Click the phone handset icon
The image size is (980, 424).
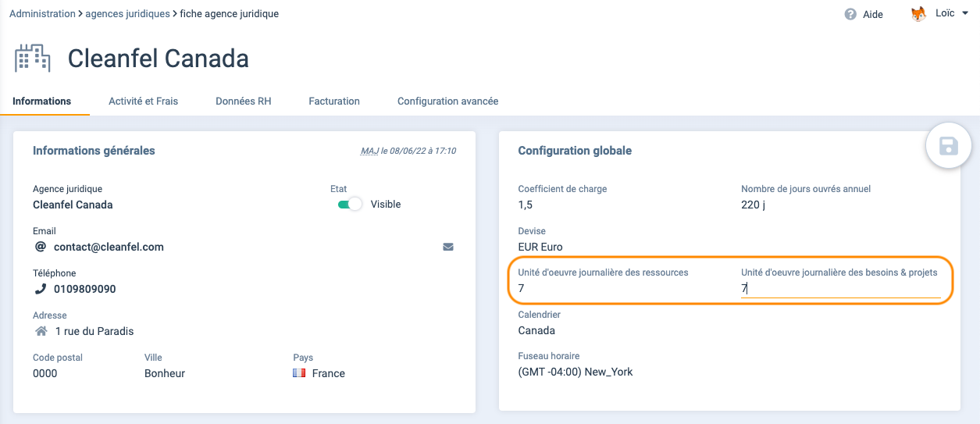[41, 289]
